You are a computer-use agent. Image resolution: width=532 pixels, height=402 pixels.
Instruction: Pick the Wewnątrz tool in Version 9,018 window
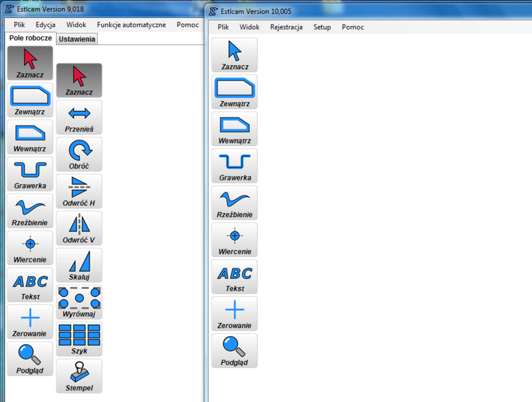(30, 137)
